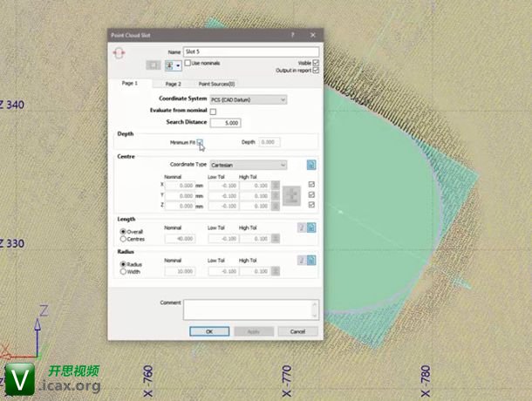
Task: Toggle the Y axis output checkbox
Action: (x=311, y=194)
